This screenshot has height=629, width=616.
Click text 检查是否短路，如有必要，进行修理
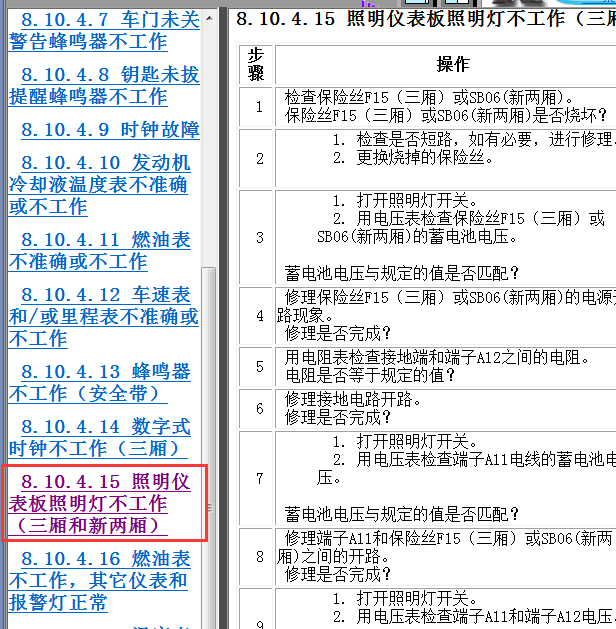[484, 140]
